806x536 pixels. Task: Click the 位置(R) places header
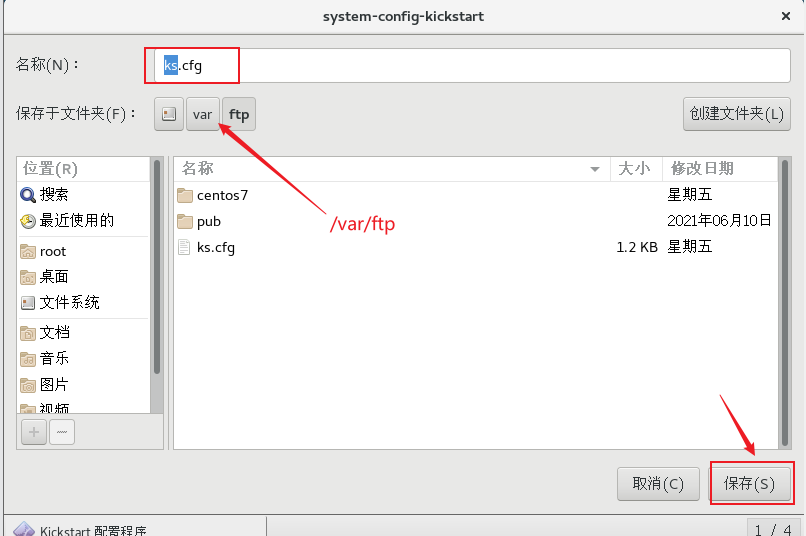click(84, 169)
